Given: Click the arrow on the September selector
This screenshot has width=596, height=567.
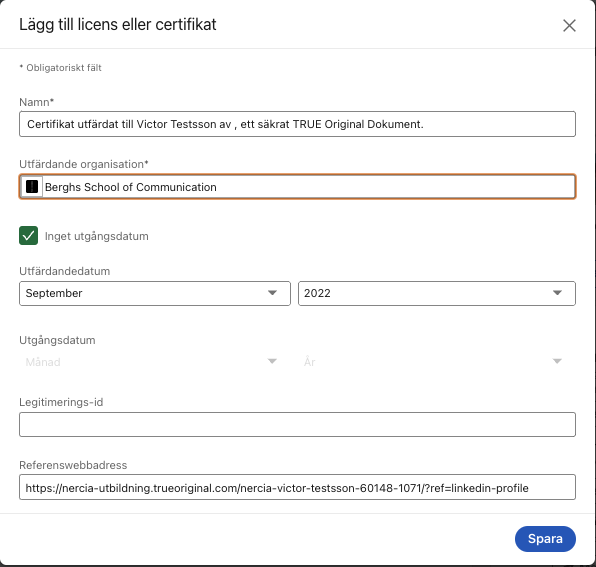Looking at the screenshot, I should pyautogui.click(x=272, y=293).
